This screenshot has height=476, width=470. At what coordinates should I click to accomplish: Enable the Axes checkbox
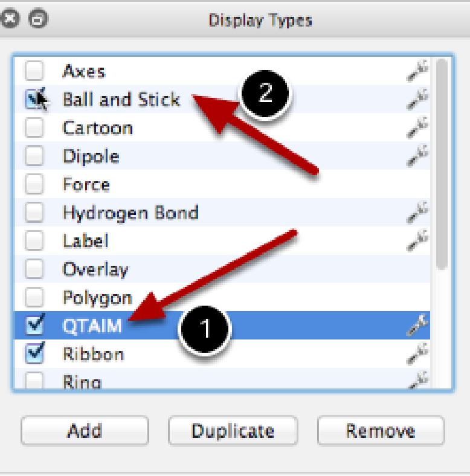(x=34, y=71)
